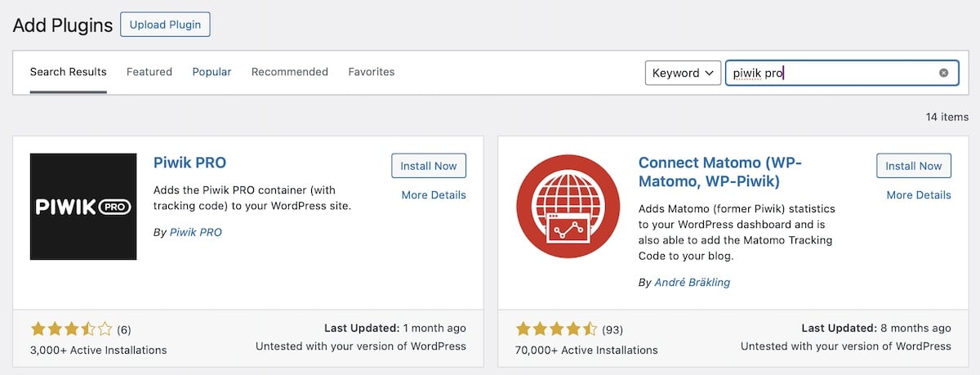Click the Add Plugins page heading

pyautogui.click(x=63, y=25)
